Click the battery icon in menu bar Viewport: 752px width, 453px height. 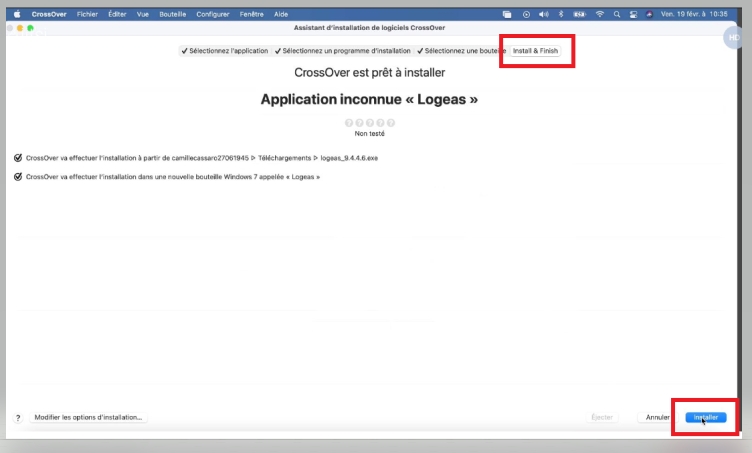coord(579,14)
